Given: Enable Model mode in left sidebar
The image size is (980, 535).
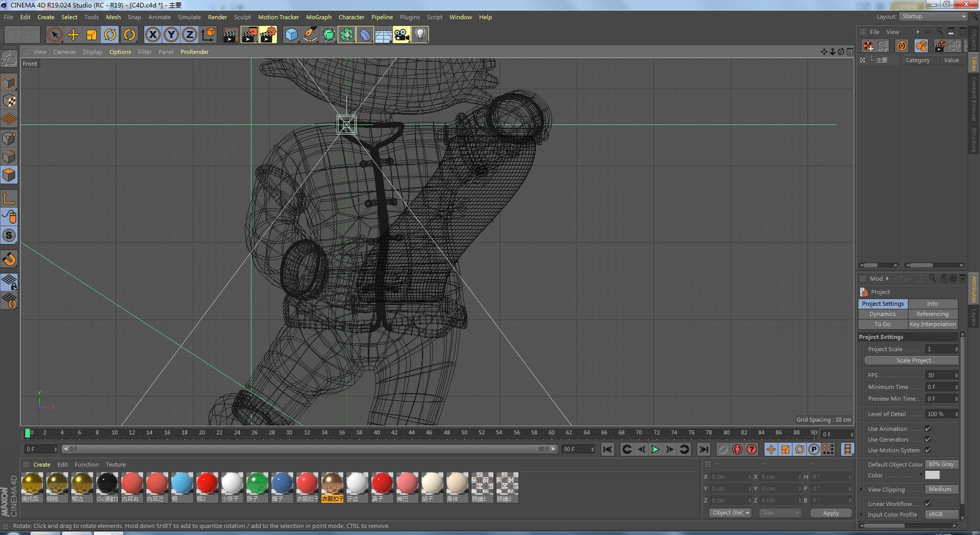Looking at the screenshot, I should pyautogui.click(x=9, y=82).
